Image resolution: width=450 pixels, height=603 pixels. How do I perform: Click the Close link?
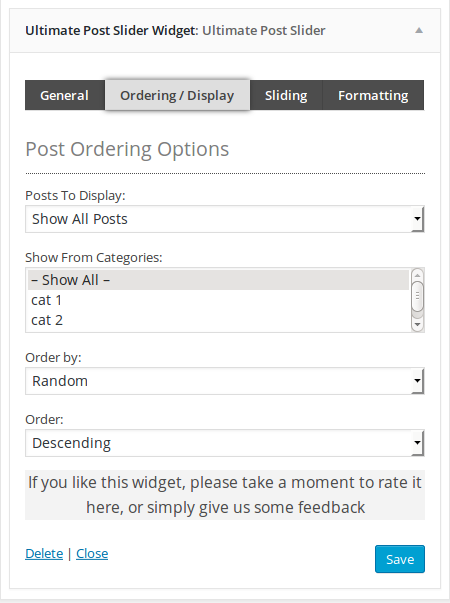[92, 553]
